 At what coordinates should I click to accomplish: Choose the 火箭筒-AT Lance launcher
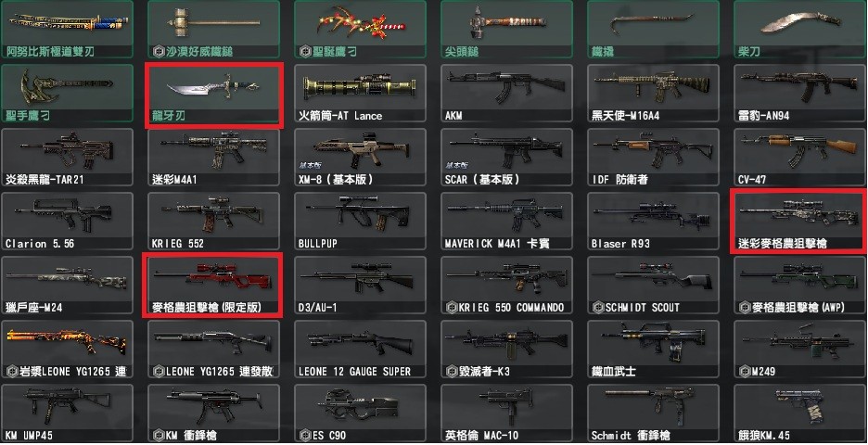[x=360, y=93]
